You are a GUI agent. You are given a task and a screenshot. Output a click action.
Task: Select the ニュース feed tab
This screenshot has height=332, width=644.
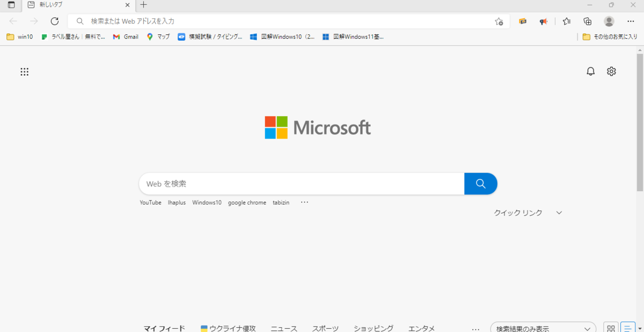coord(284,328)
